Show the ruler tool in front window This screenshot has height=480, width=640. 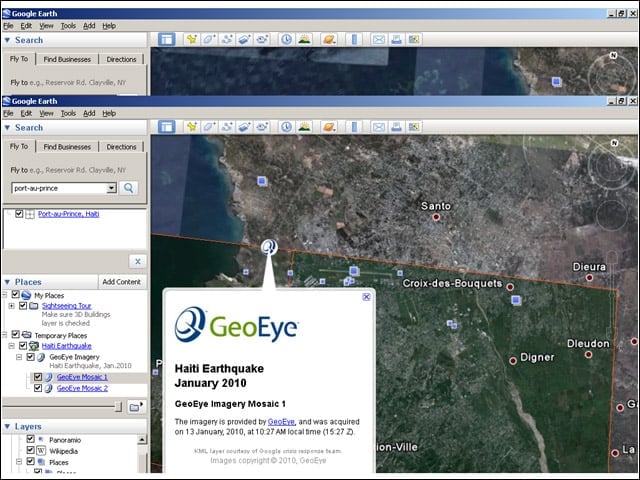[354, 127]
